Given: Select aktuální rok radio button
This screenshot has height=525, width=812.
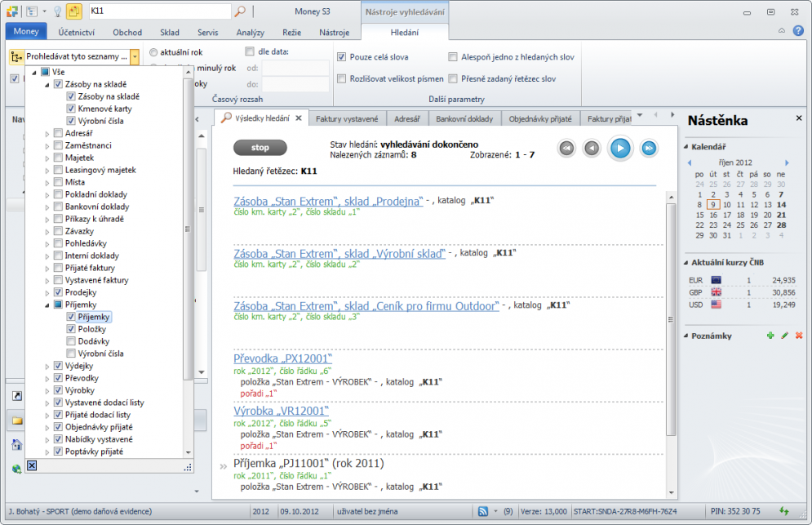Looking at the screenshot, I should 153,52.
